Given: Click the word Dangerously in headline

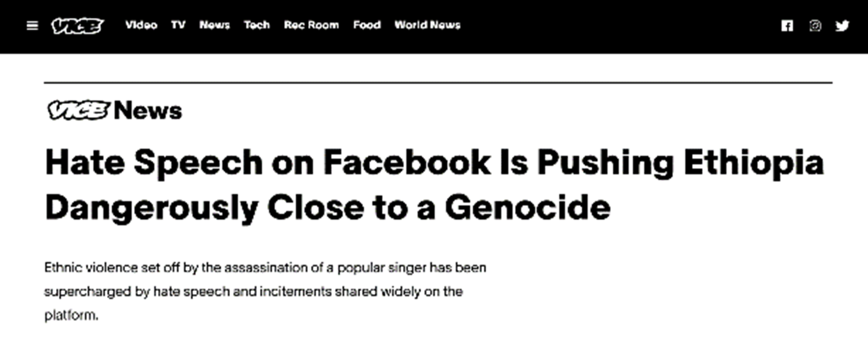Looking at the screenshot, I should pyautogui.click(x=152, y=208).
